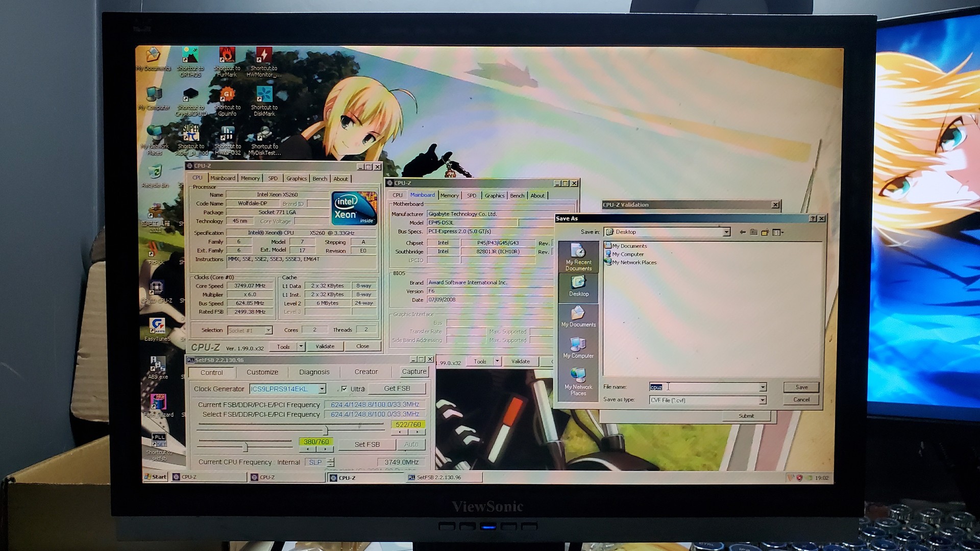Click the lower 380/760 slider thumb

click(246, 447)
